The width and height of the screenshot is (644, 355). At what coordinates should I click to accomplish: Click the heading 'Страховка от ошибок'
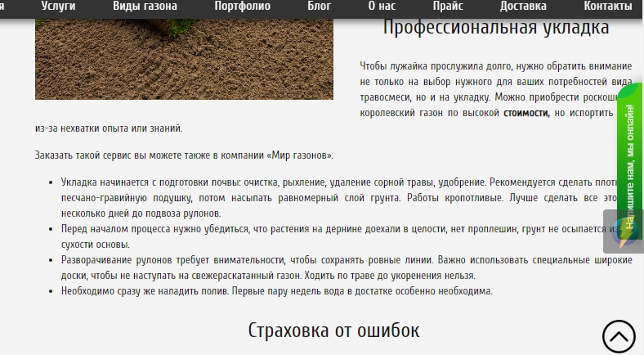click(x=333, y=330)
